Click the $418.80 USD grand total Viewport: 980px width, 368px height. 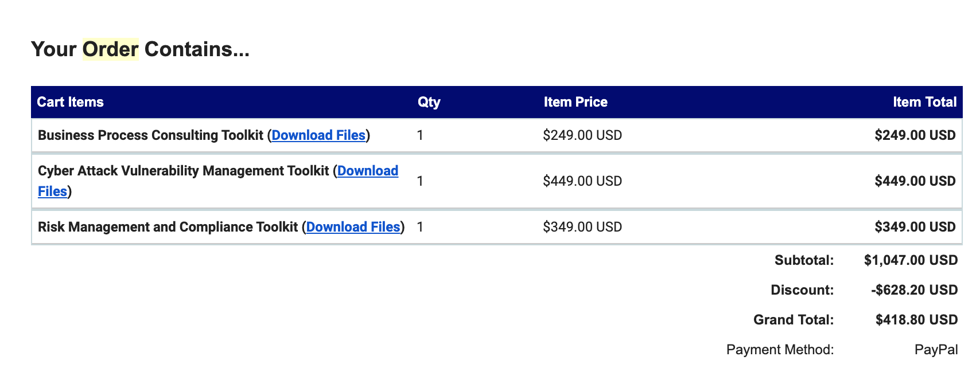tap(916, 320)
